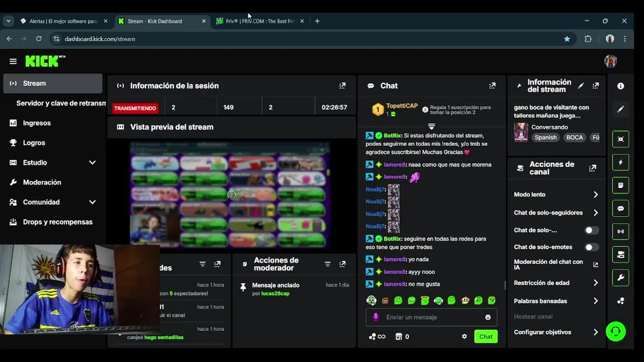
Task: Open Servidor y clave de retransmisión
Action: point(61,103)
